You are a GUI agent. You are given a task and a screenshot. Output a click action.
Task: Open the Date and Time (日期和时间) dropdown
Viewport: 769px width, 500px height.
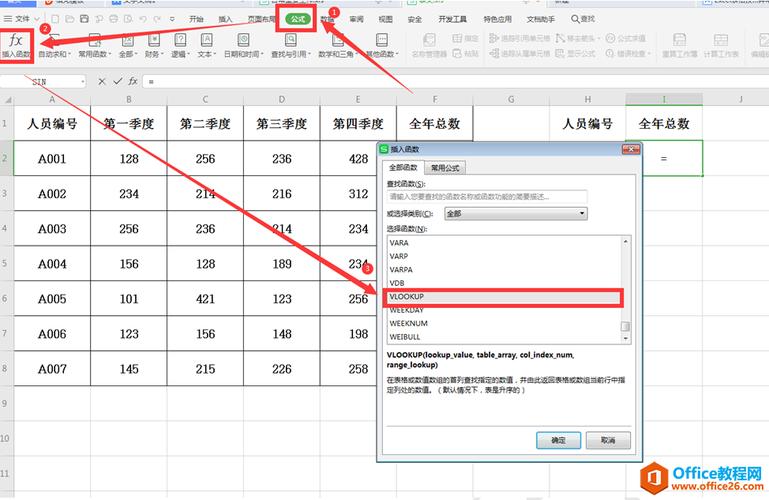tap(243, 45)
